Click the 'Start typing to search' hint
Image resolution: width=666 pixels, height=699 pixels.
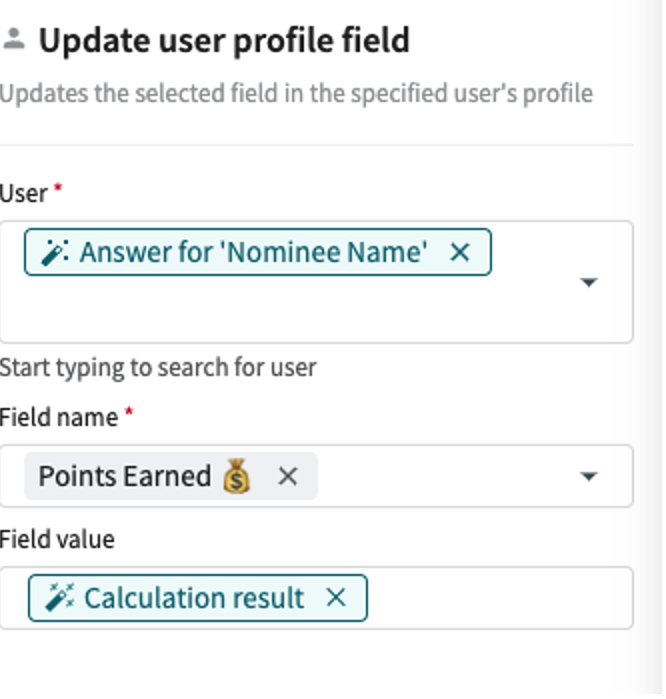pyautogui.click(x=158, y=367)
